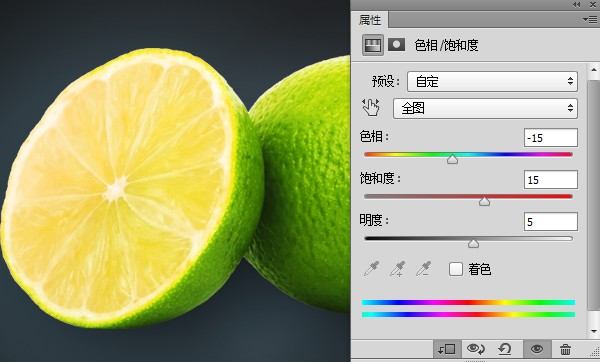Click the 饱和度 value input field
Viewport: 600px width, 362px height.
tap(551, 179)
